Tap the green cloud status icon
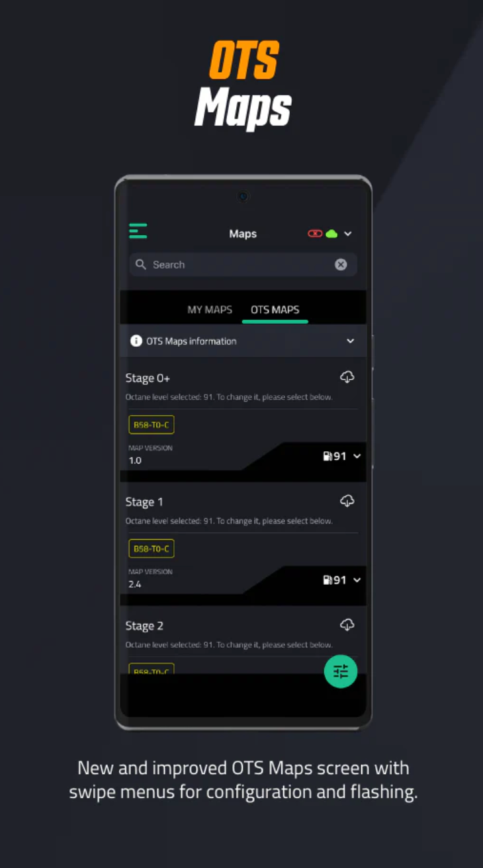The image size is (483, 868). (331, 234)
